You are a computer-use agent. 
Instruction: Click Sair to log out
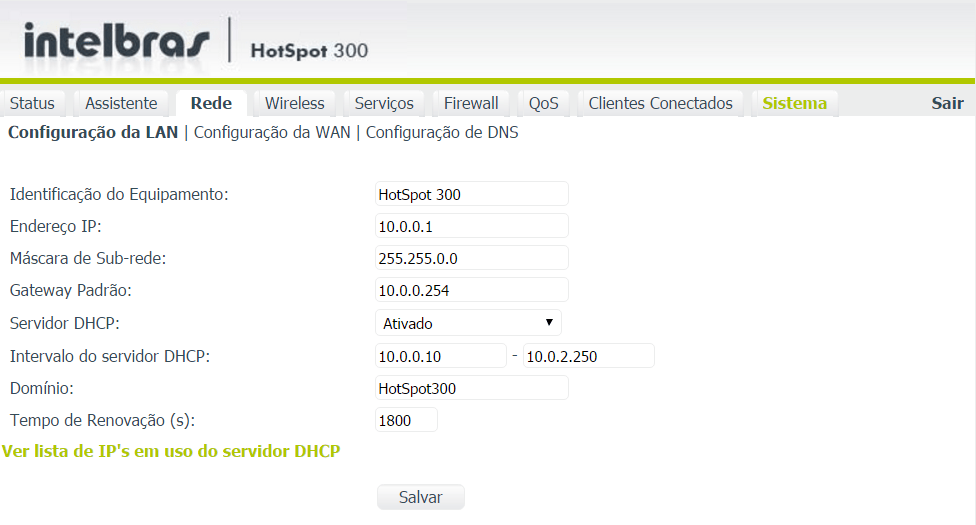tap(947, 103)
